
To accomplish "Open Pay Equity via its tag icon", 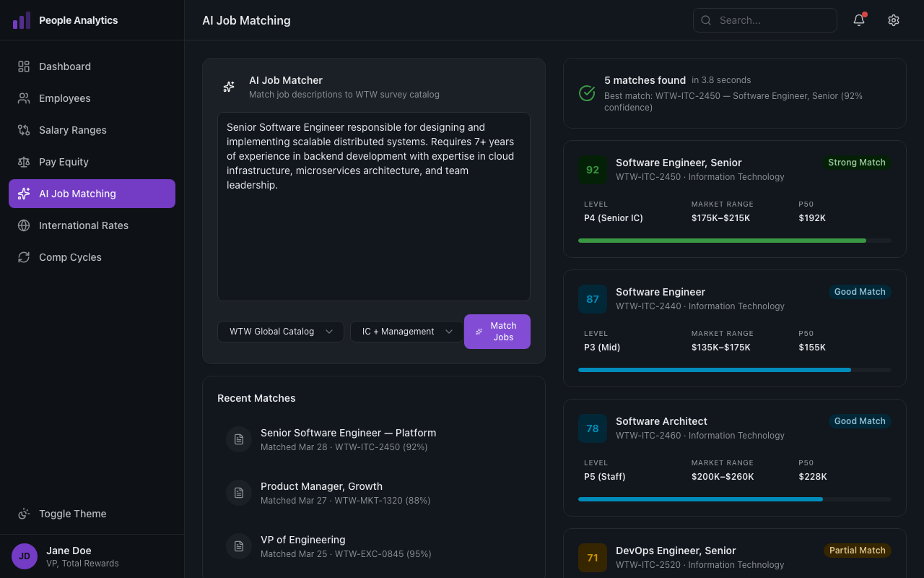I will [24, 162].
